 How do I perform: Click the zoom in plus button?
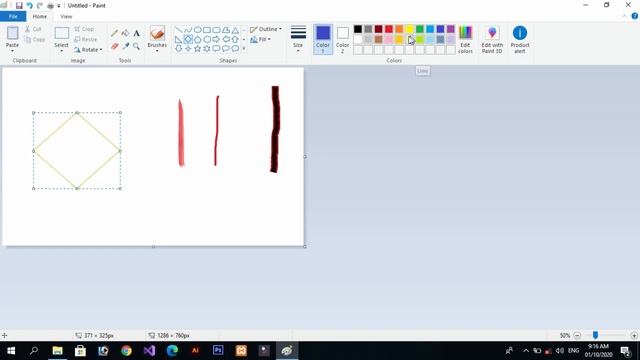click(634, 335)
